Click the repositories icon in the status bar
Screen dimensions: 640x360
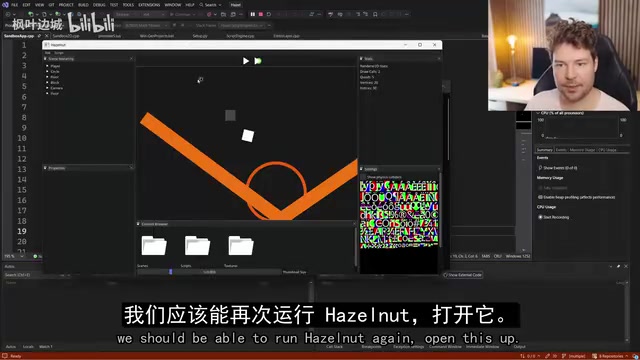point(595,356)
